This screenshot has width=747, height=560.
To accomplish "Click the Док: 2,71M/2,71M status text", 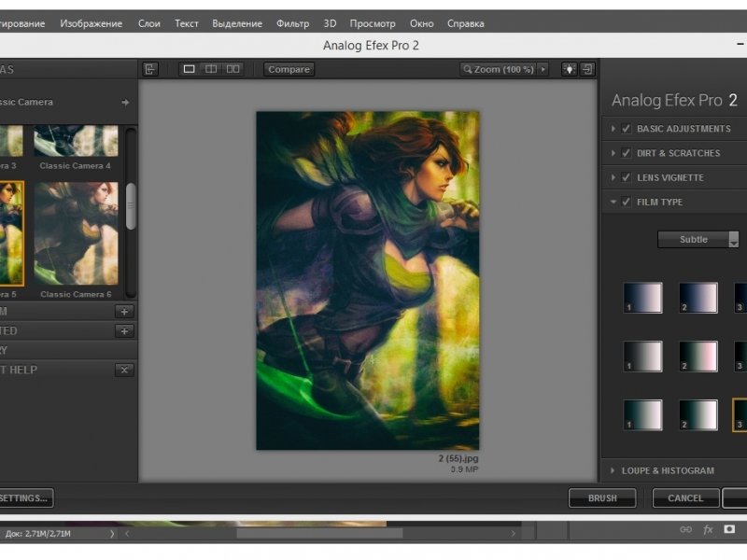I will click(x=38, y=534).
